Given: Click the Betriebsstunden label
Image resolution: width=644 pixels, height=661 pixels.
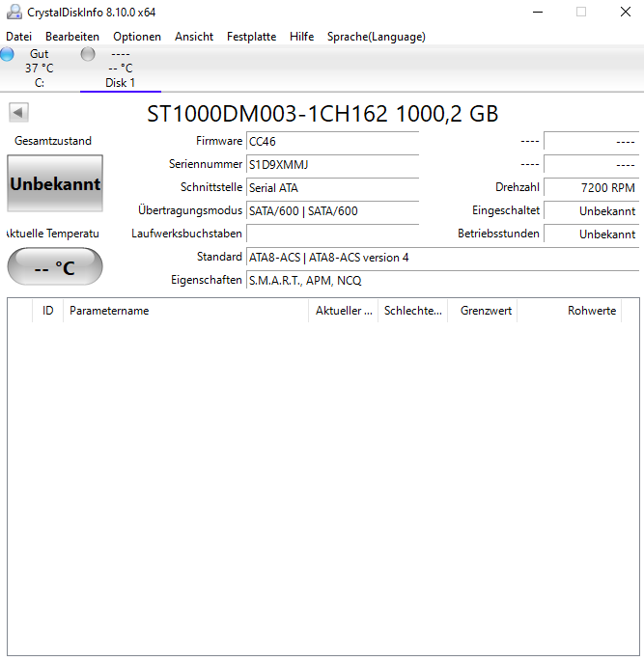Looking at the screenshot, I should pyautogui.click(x=498, y=234).
